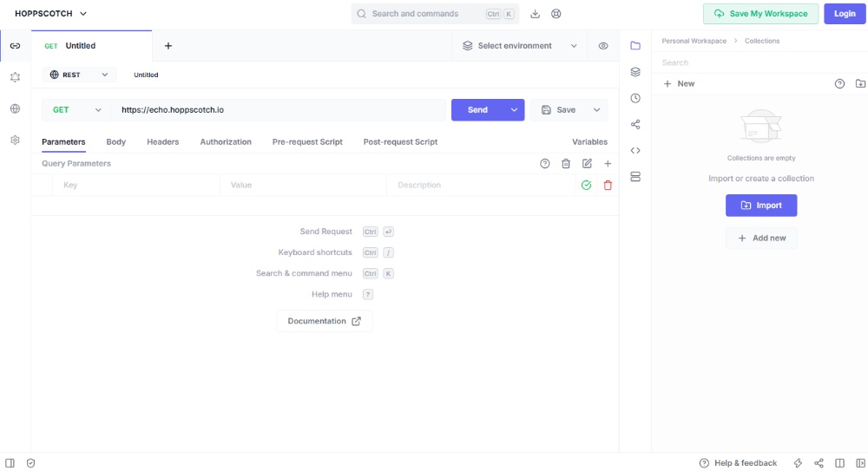
Task: Click the Import collection button
Action: (761, 206)
